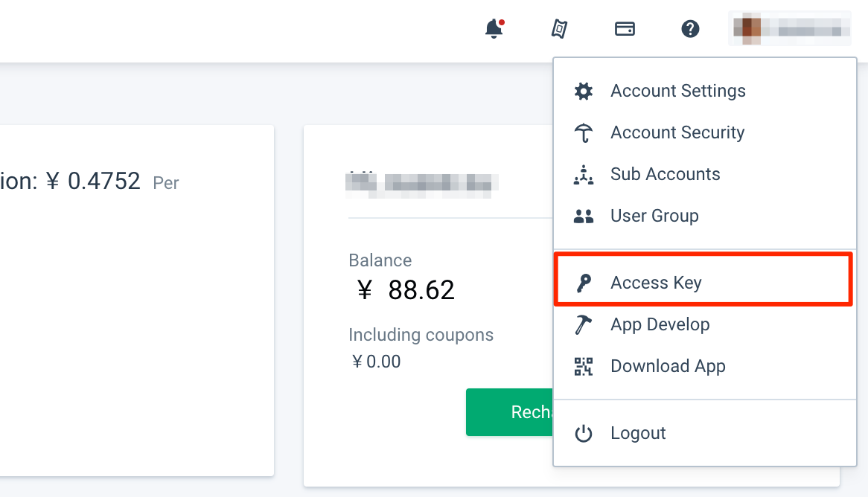The image size is (868, 497).
Task: Click the umbrella icon beside Account Security
Action: click(584, 132)
